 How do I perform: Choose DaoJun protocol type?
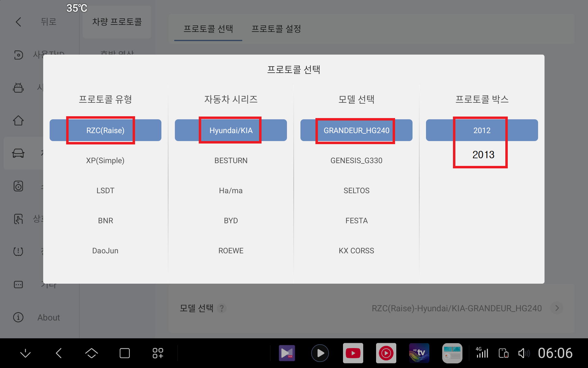[105, 251]
